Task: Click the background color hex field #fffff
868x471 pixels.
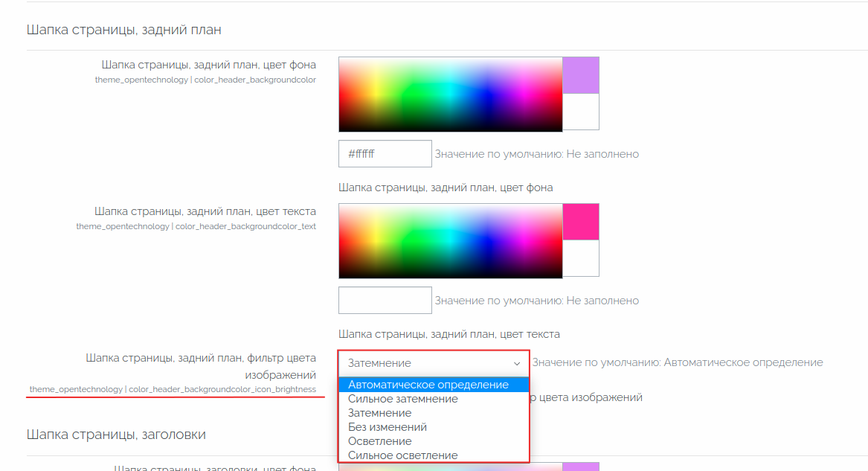Action: click(x=385, y=154)
